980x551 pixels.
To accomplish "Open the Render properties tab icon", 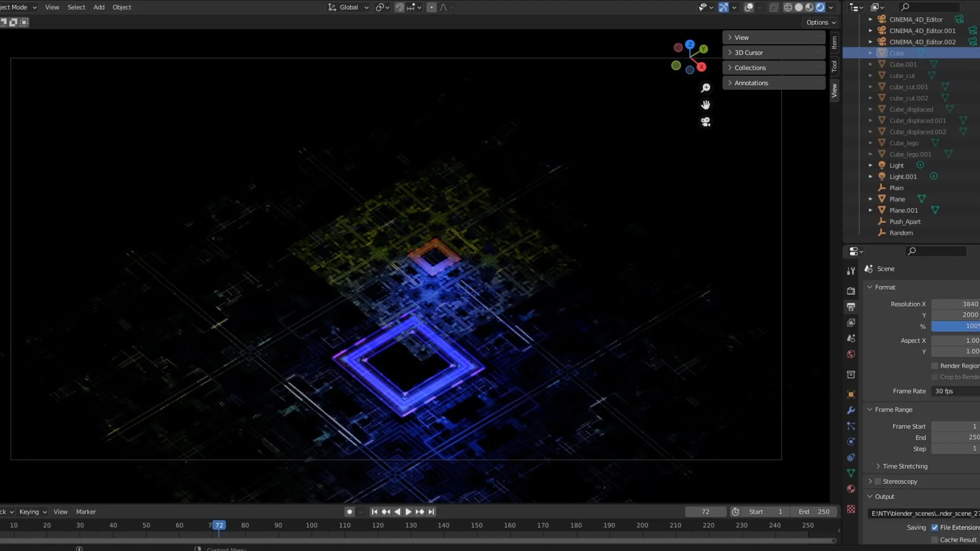I will pyautogui.click(x=851, y=291).
